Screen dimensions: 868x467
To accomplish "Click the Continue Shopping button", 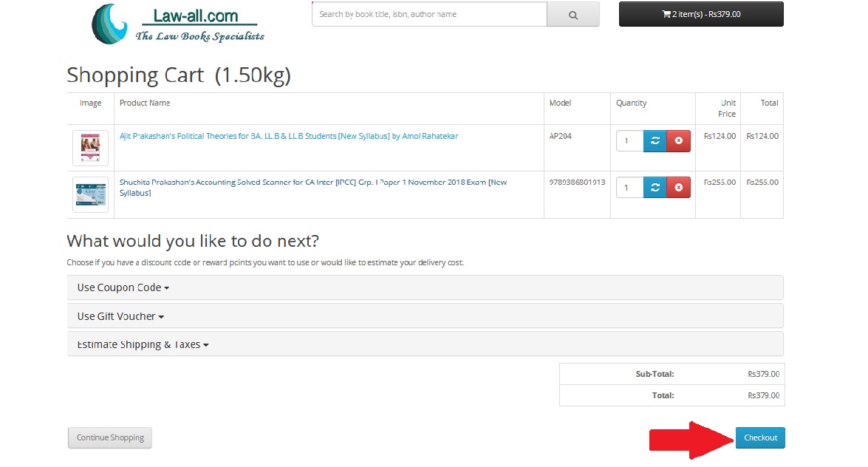I will [110, 437].
